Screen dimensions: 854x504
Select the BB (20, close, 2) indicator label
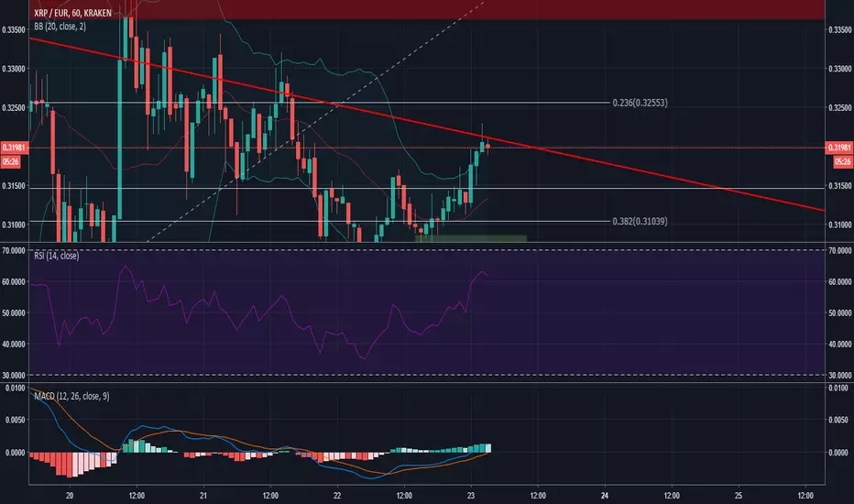[60, 27]
